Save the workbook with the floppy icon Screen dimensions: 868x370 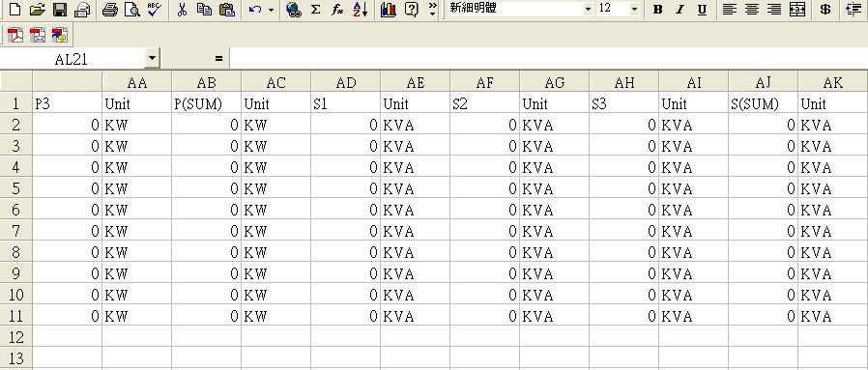[60, 10]
